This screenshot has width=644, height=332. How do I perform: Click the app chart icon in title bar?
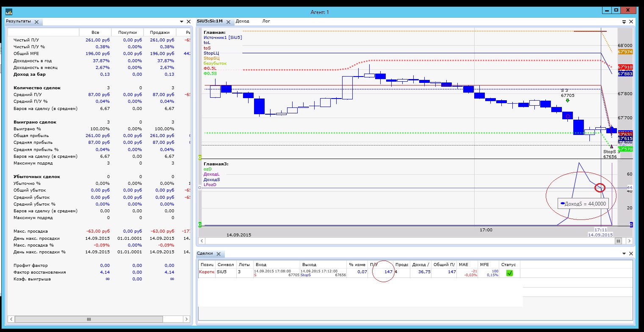9,11
